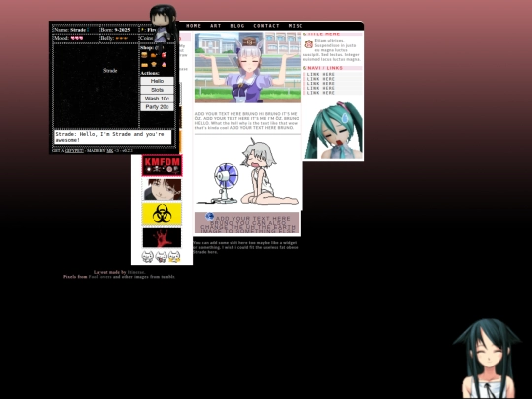The height and width of the screenshot is (399, 532).
Task: Click the pink Mood hearts indicator
Action: click(x=77, y=38)
